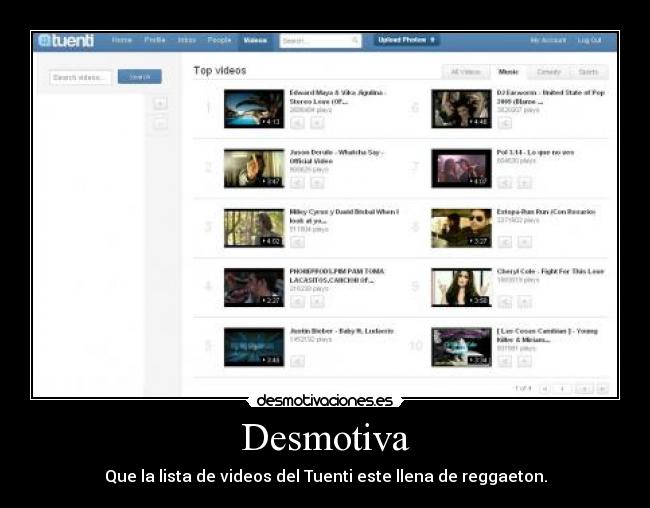The image size is (650, 508).
Task: Click share icon under Estopa video
Action: click(504, 242)
